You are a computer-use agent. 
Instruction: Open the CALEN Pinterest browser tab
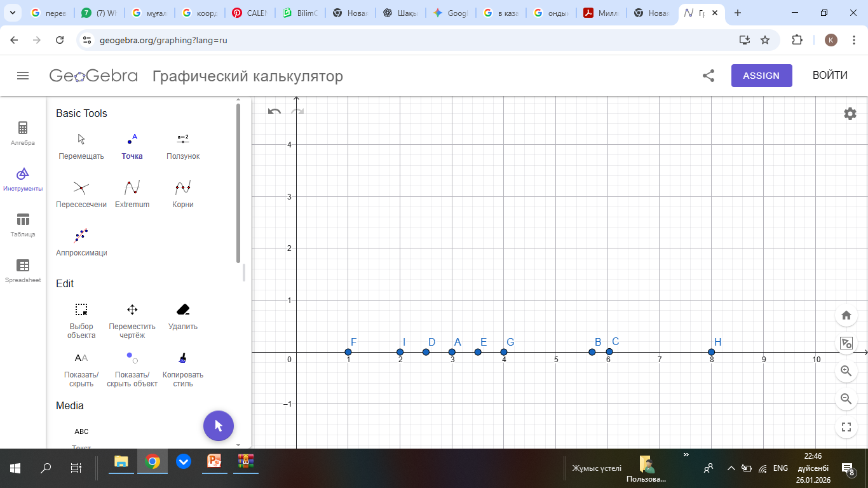[x=250, y=13]
